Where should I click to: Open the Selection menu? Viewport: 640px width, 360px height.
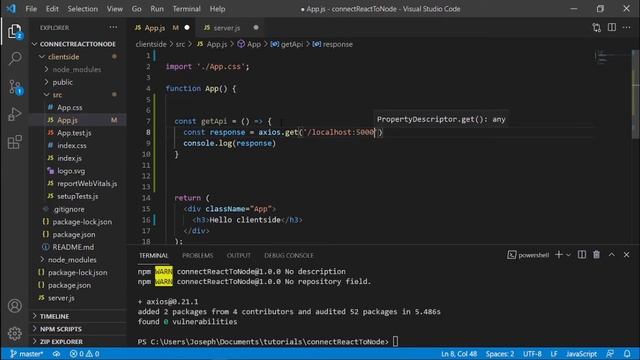point(82,9)
